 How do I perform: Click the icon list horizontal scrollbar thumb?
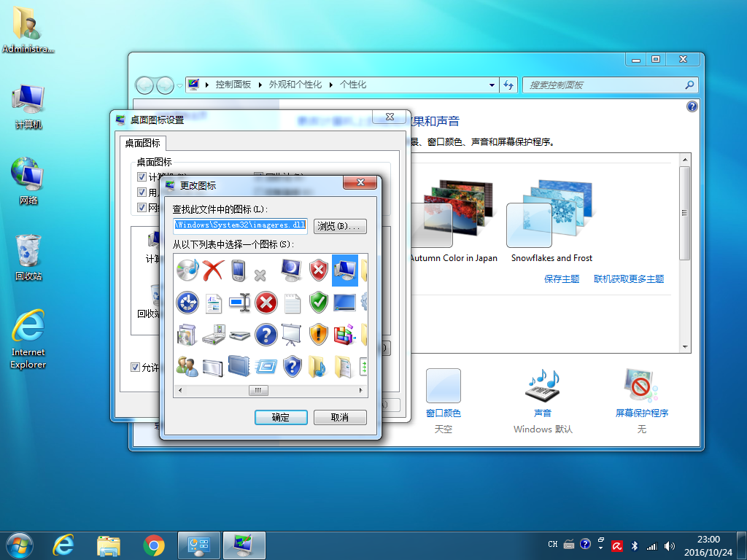[258, 391]
